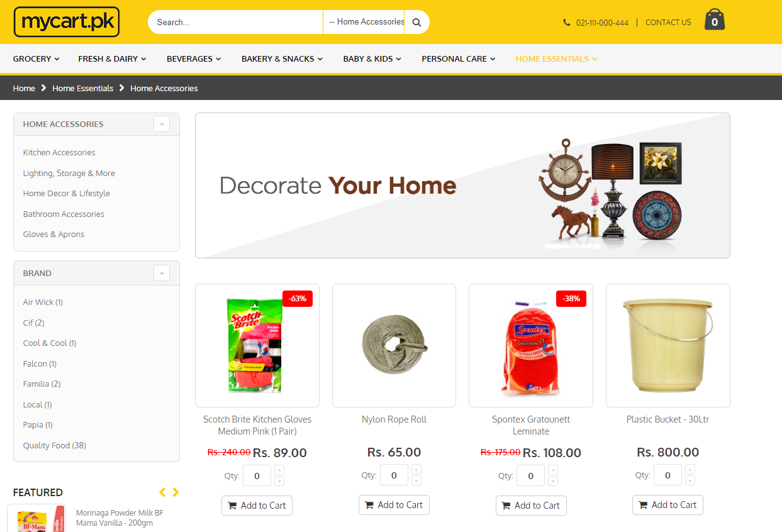Click the phone icon beside 021-111-000-444
The width and height of the screenshot is (782, 532).
coord(567,23)
